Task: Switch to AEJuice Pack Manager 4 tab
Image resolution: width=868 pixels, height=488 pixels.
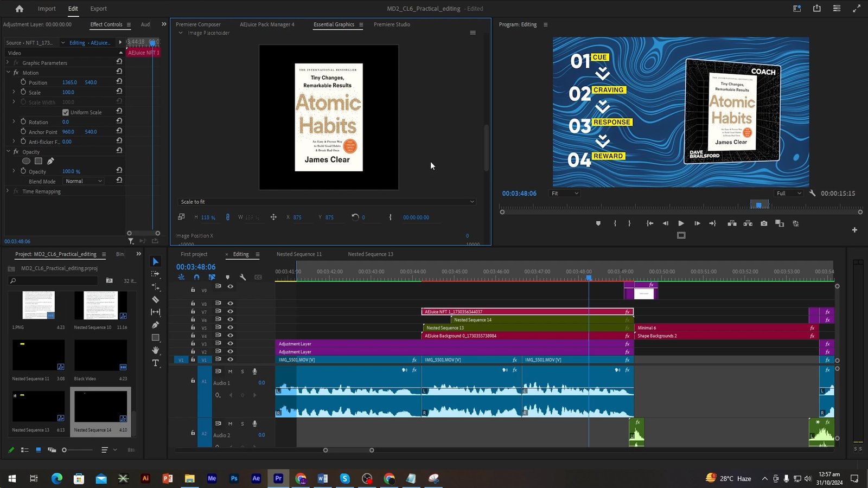Action: (267, 24)
